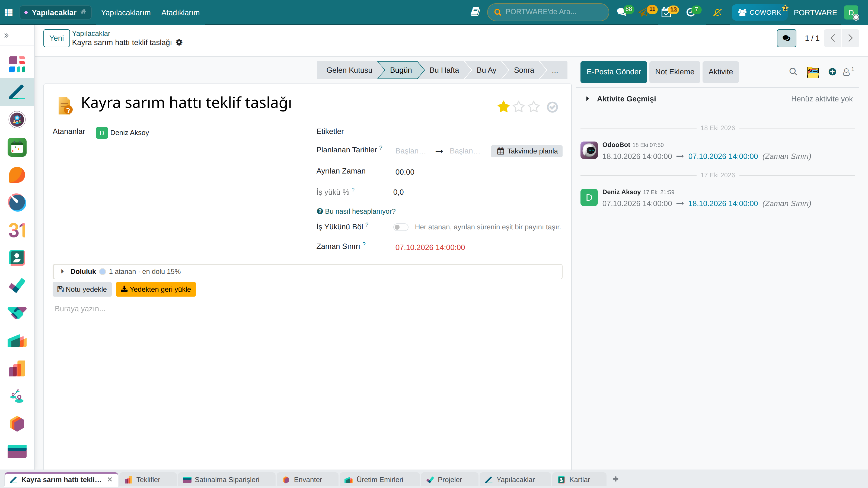Toggle the İş Yükünü Böl switch

tap(401, 227)
